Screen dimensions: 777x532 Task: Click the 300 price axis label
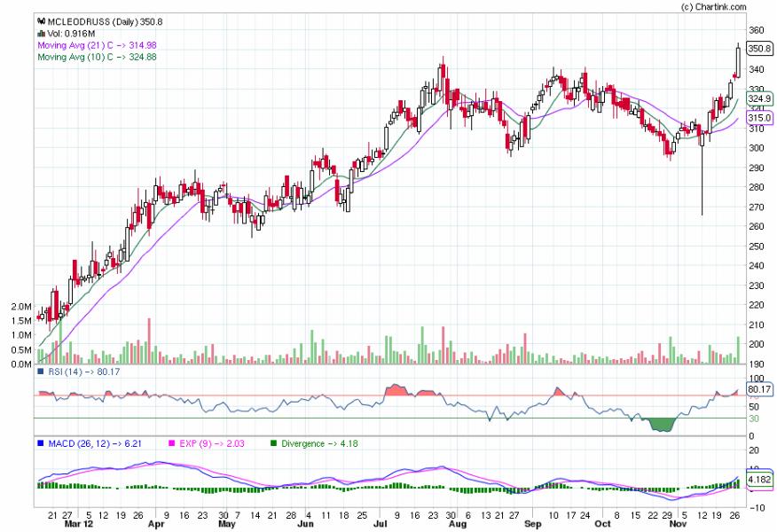pyautogui.click(x=757, y=148)
